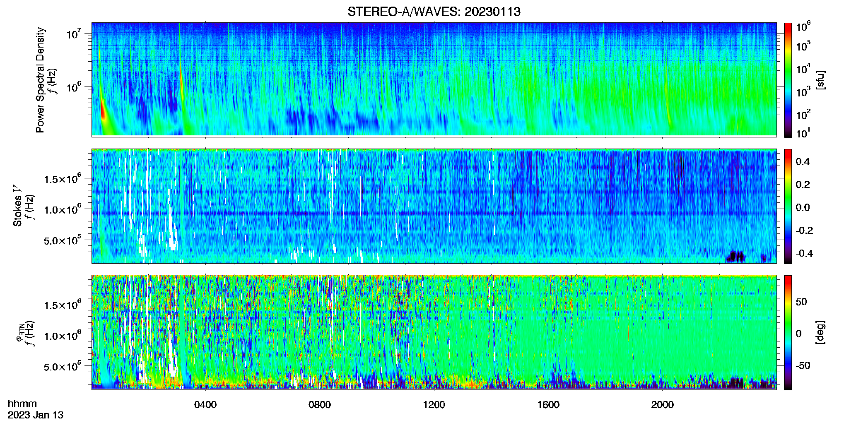Click the [deg] unit label
This screenshot has height=447, width=868.
[x=820, y=332]
